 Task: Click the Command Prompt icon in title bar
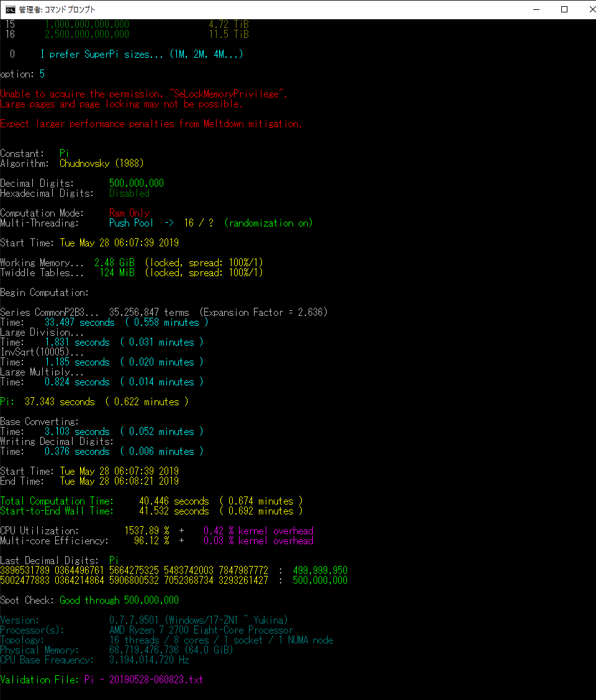tap(11, 9)
